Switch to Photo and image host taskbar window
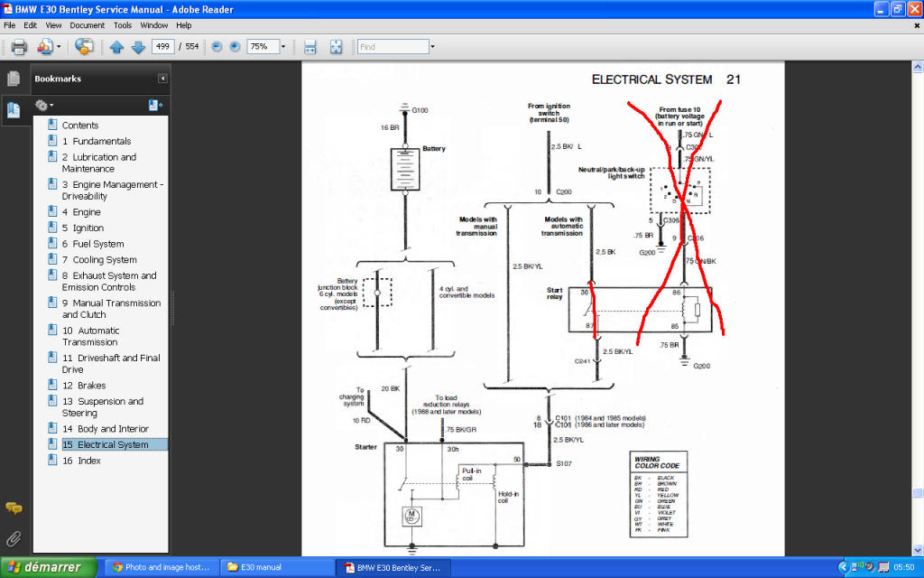924x578 pixels. pyautogui.click(x=162, y=567)
